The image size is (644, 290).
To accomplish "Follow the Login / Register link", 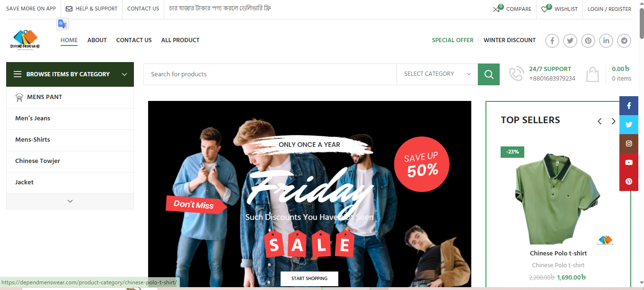I will (609, 9).
